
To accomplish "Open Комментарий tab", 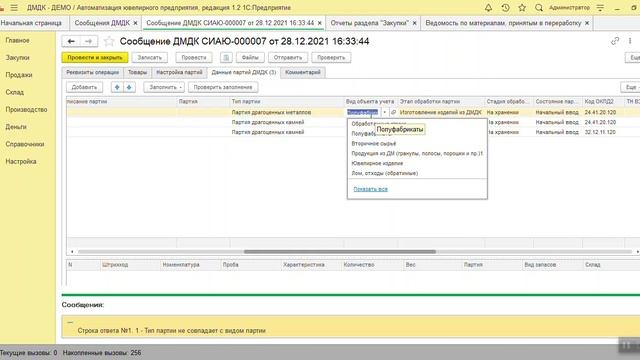I will pyautogui.click(x=303, y=72).
